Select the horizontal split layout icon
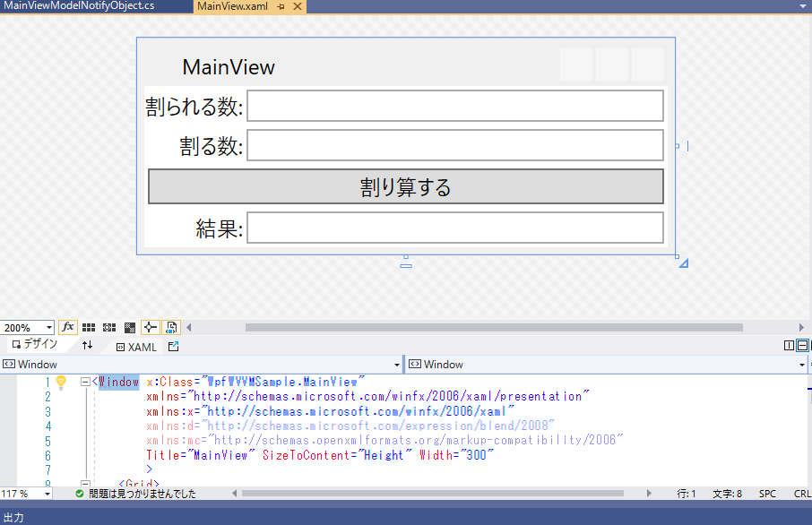 coord(802,346)
